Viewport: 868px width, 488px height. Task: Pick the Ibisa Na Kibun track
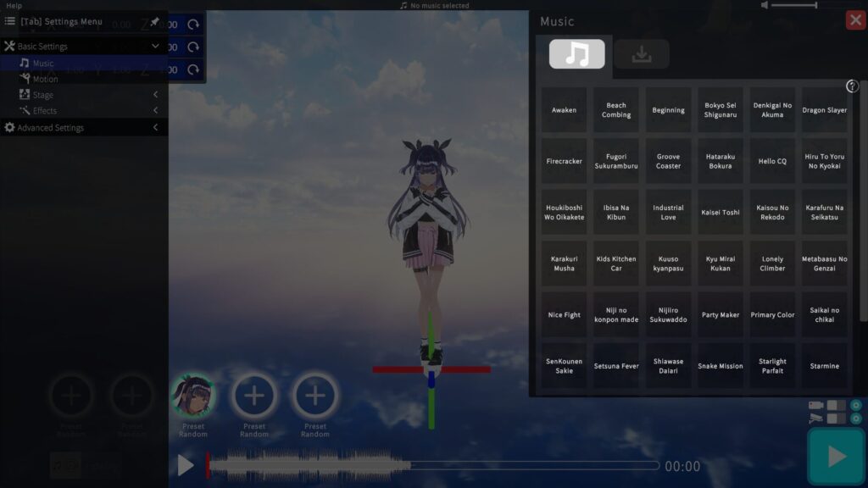[616, 212]
